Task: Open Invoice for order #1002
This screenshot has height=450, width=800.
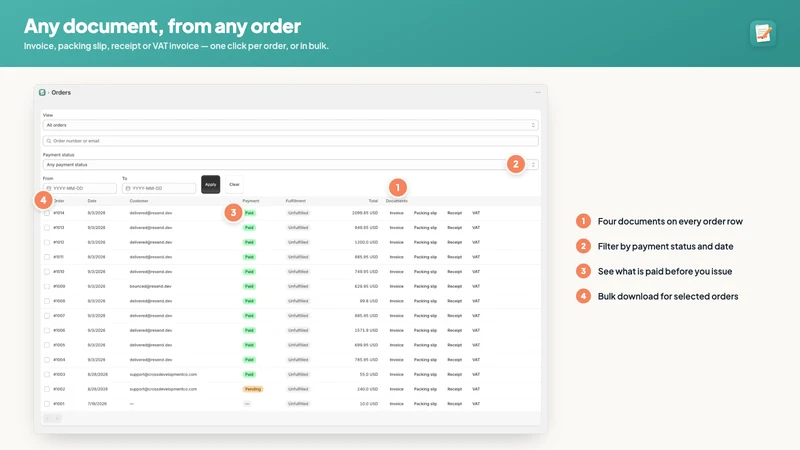Action: click(396, 389)
